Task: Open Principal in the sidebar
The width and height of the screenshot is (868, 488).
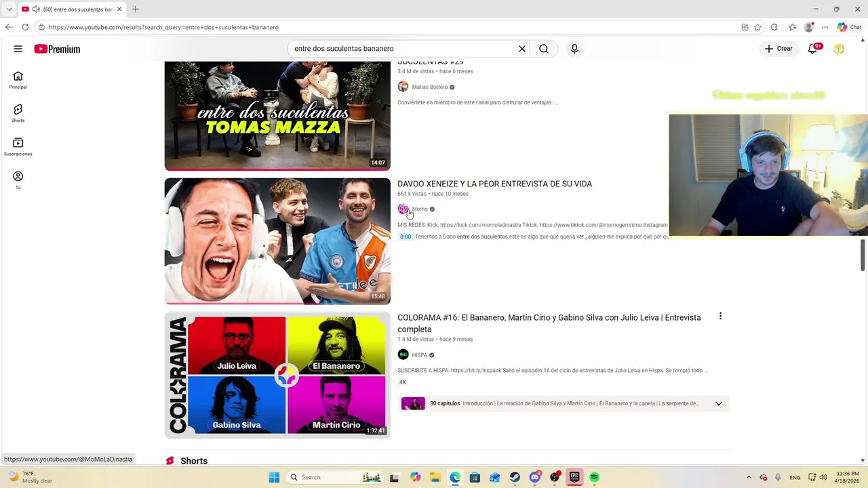Action: point(18,80)
